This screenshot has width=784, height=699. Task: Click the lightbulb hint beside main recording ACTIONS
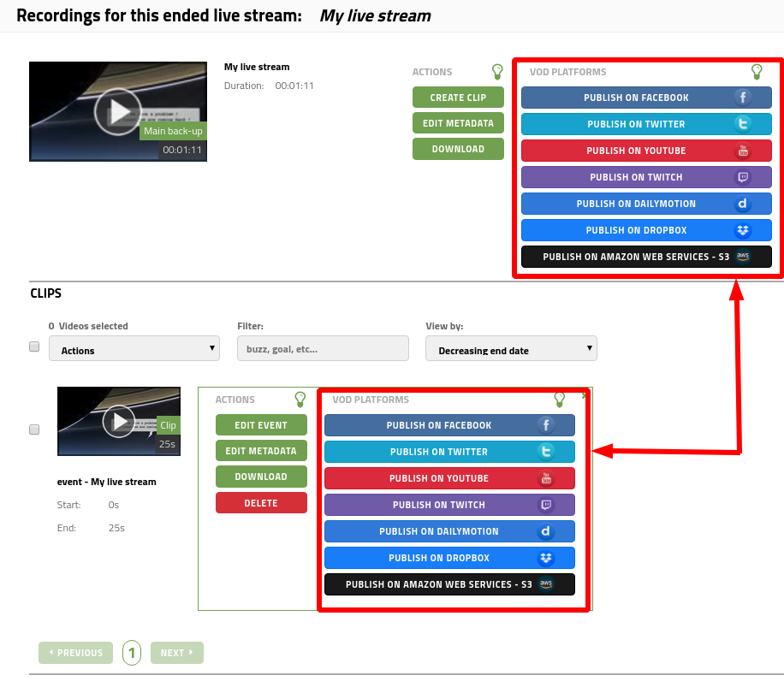(x=497, y=72)
